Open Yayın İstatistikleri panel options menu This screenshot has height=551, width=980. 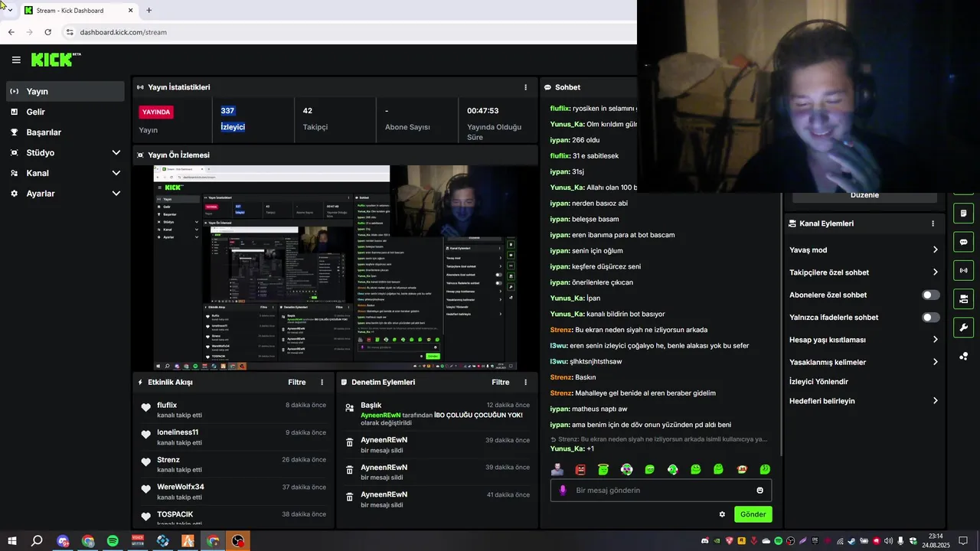525,87
